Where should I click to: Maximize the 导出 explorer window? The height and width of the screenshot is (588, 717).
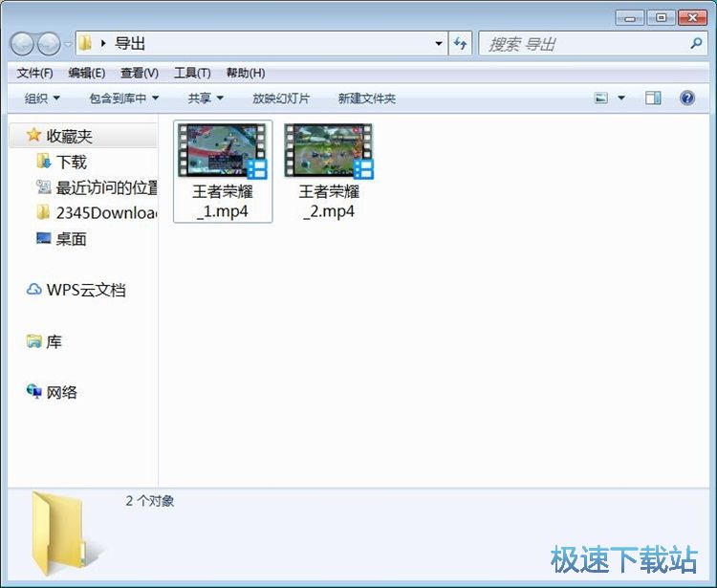[662, 18]
